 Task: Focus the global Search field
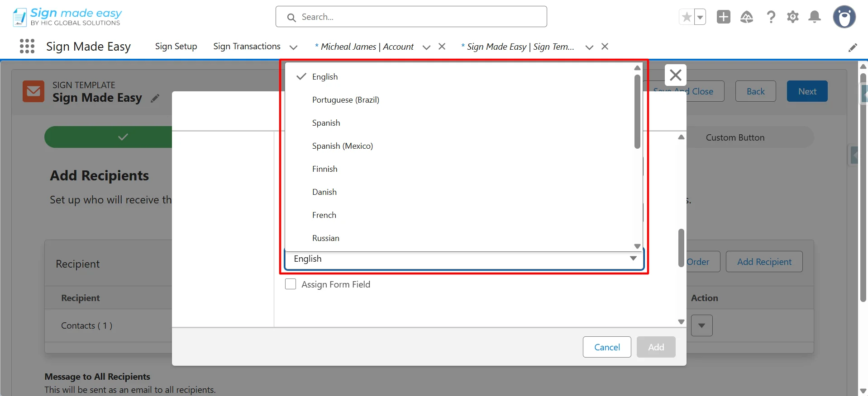[x=411, y=17]
